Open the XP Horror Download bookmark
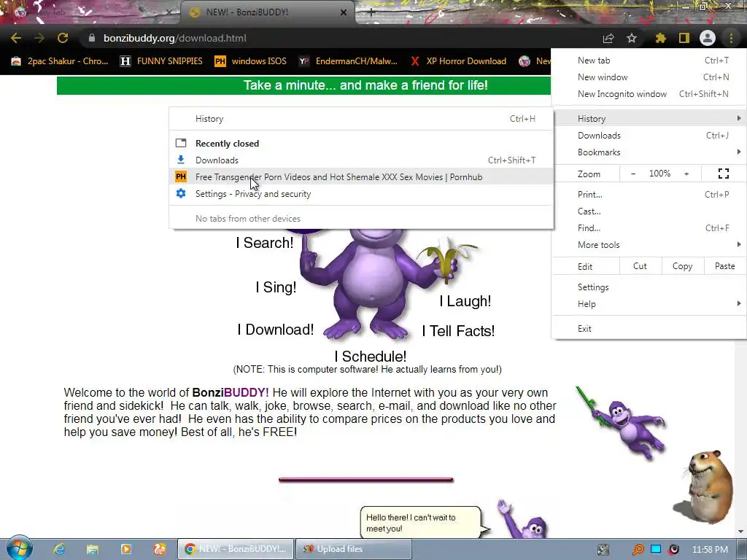The width and height of the screenshot is (747, 560). tap(458, 61)
